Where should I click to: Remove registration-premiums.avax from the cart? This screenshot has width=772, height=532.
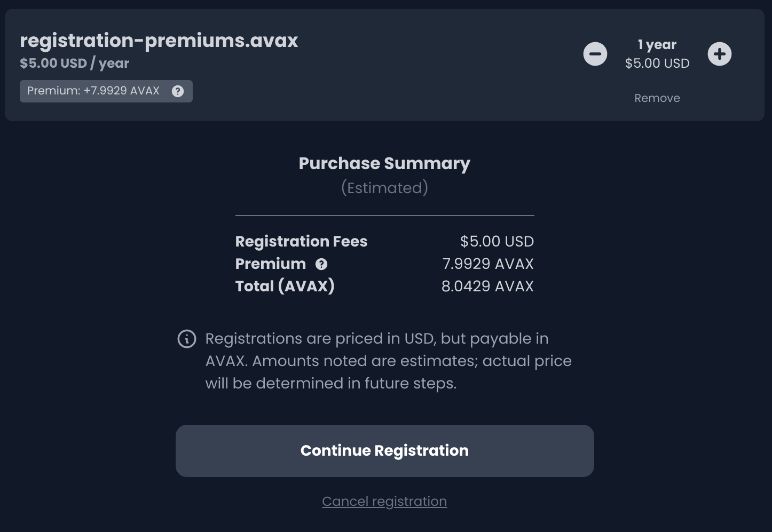[657, 98]
